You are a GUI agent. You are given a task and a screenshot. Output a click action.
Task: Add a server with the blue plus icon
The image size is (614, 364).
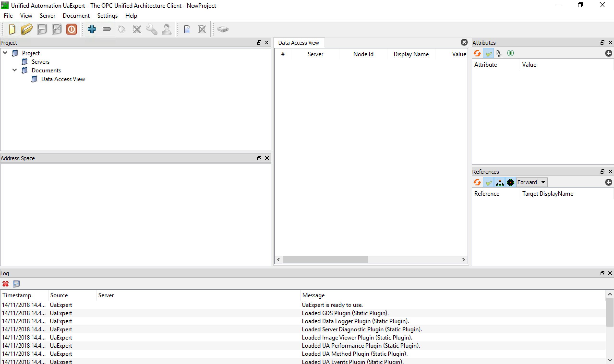[92, 29]
